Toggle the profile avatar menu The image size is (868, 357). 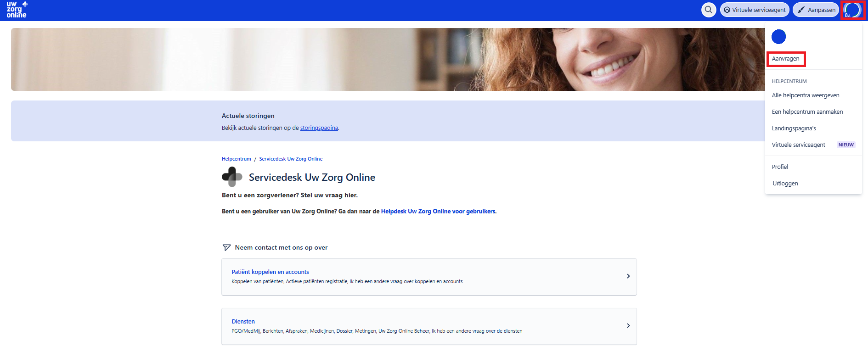pos(852,10)
